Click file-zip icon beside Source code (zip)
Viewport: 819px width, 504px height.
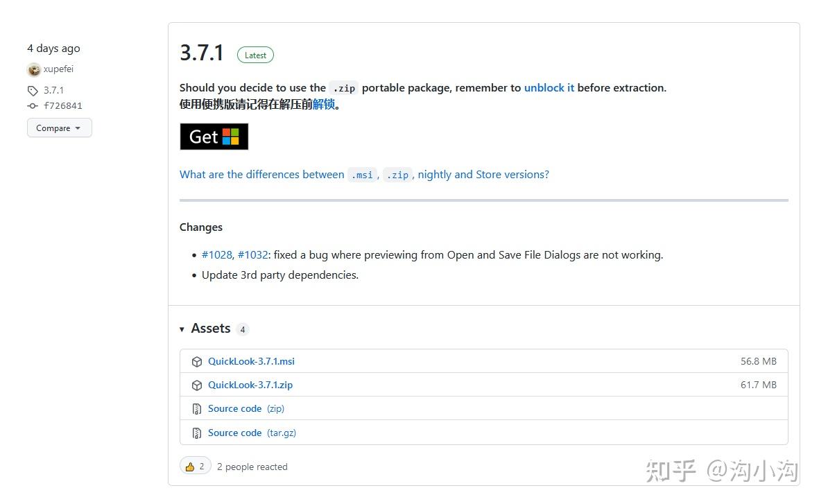pos(197,409)
